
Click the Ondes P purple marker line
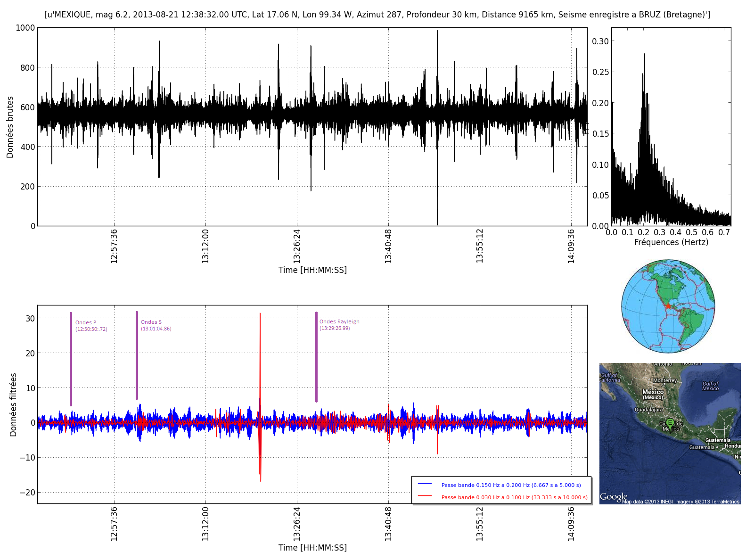71,358
